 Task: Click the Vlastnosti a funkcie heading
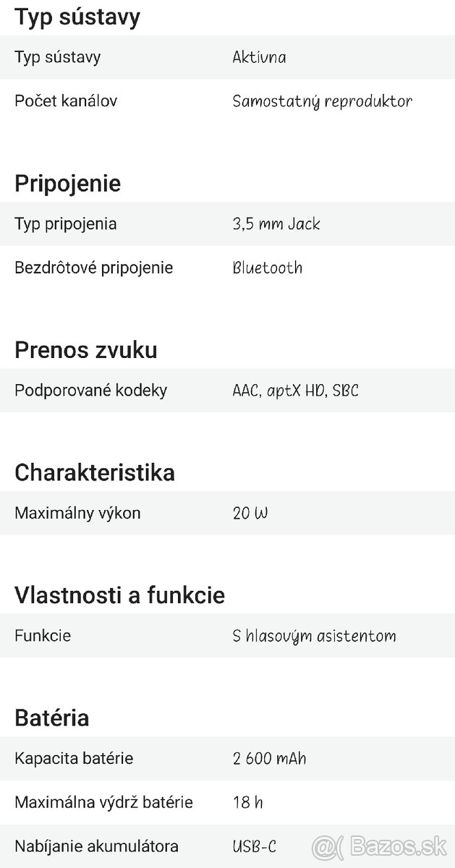(x=120, y=595)
